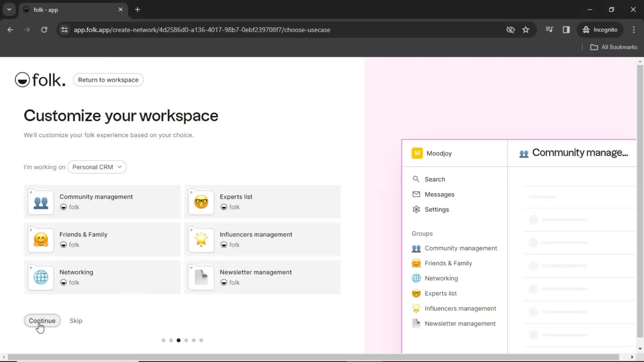Select Newsletter management template icon
Viewport: 644px width, 362px height.
pyautogui.click(x=201, y=278)
